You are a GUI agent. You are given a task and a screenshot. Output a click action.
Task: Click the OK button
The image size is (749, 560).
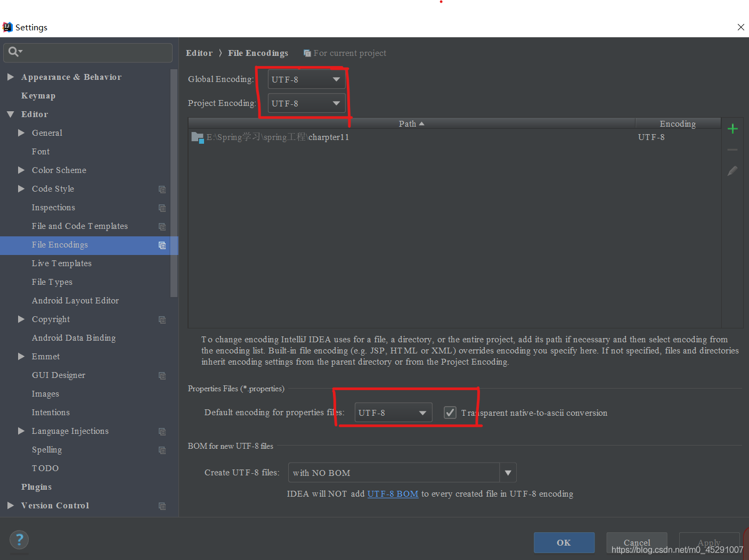pos(564,542)
